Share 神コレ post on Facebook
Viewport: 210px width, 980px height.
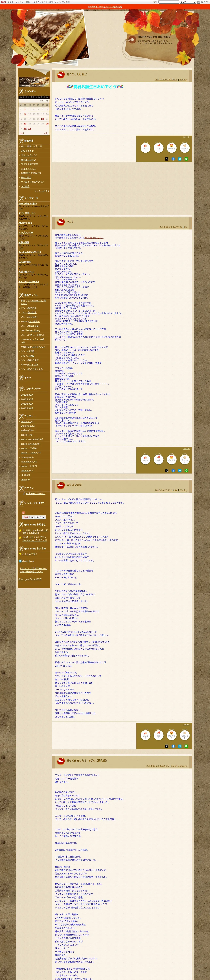[173, 471]
